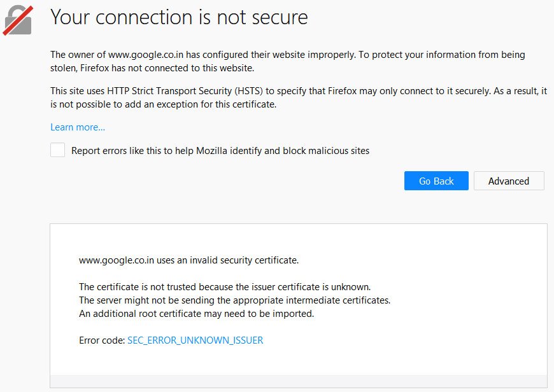
Task: Click the "issuer certificate is unknown" line
Action: pos(224,286)
